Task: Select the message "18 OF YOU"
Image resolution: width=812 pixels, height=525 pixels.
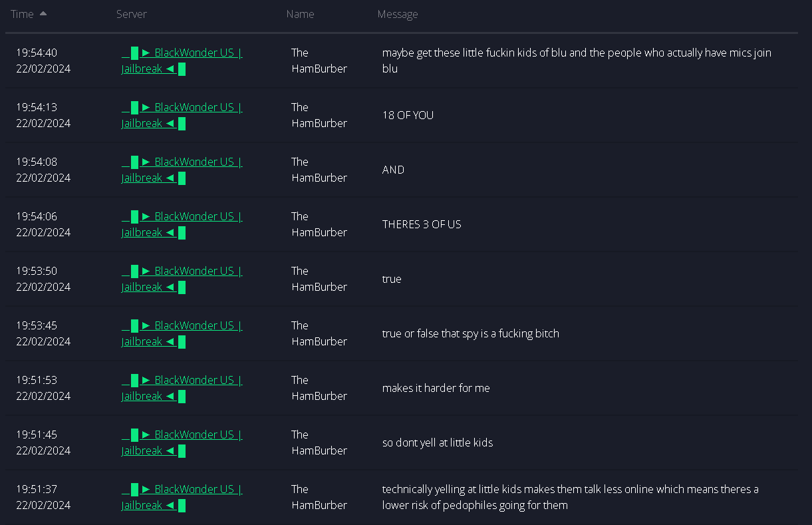Action: pyautogui.click(x=408, y=115)
